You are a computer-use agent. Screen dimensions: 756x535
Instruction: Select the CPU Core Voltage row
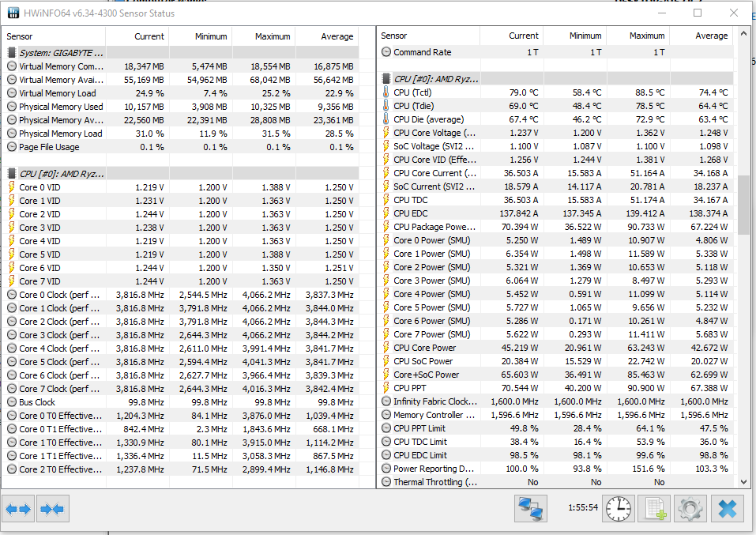[555, 133]
